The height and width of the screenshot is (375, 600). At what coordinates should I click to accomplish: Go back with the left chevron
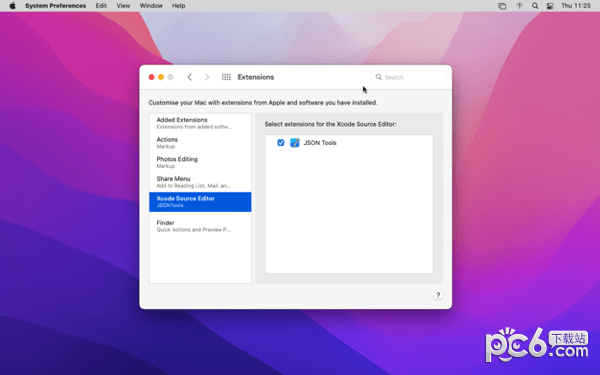(x=189, y=77)
